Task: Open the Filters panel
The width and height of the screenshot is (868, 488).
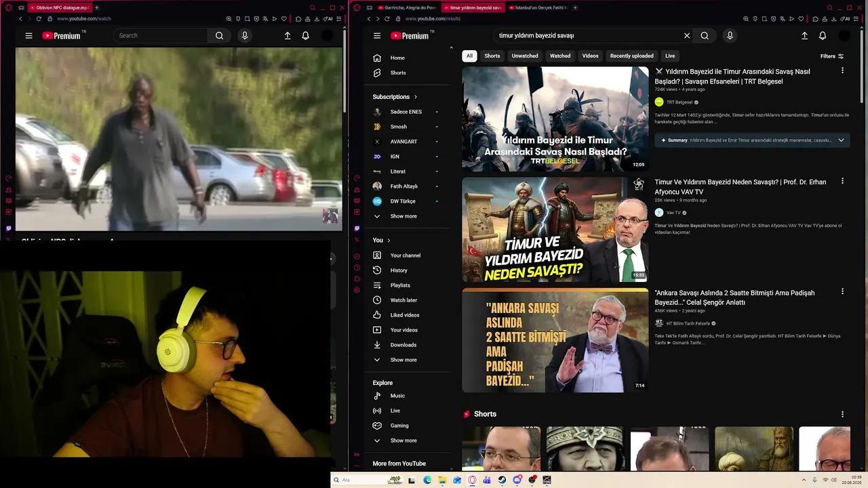Action: coord(832,56)
